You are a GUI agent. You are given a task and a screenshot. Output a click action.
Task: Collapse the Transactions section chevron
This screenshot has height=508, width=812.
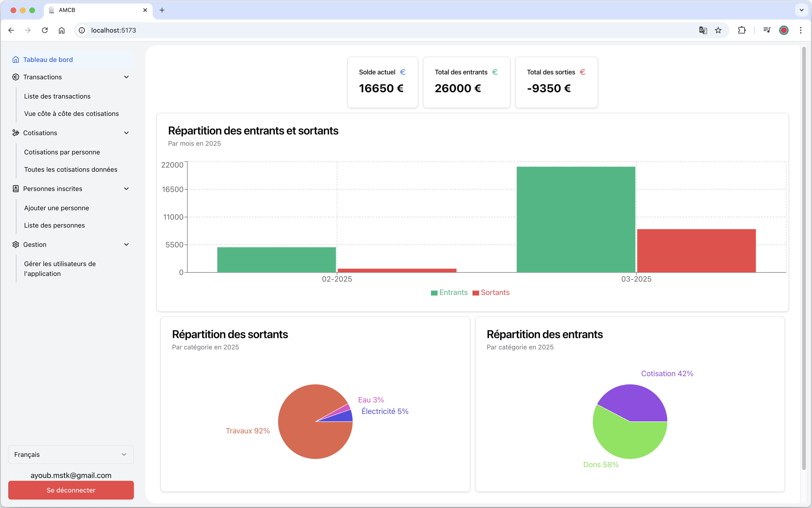pos(126,77)
